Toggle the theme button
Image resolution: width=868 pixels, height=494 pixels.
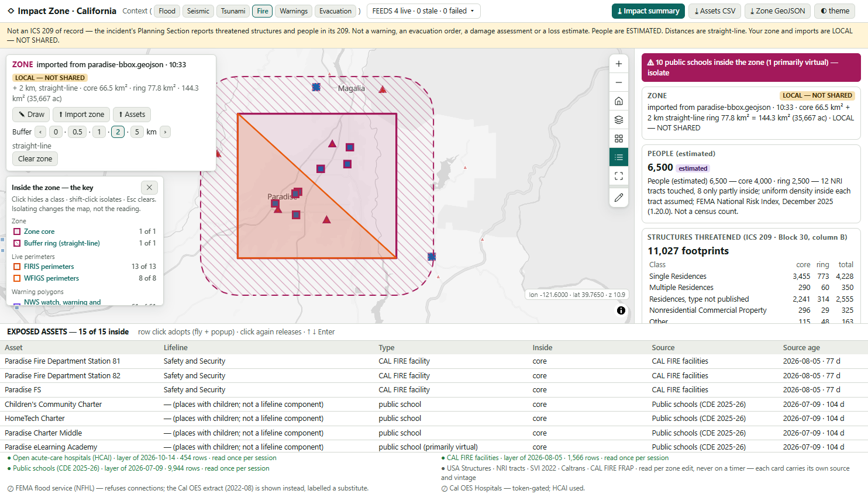click(835, 11)
